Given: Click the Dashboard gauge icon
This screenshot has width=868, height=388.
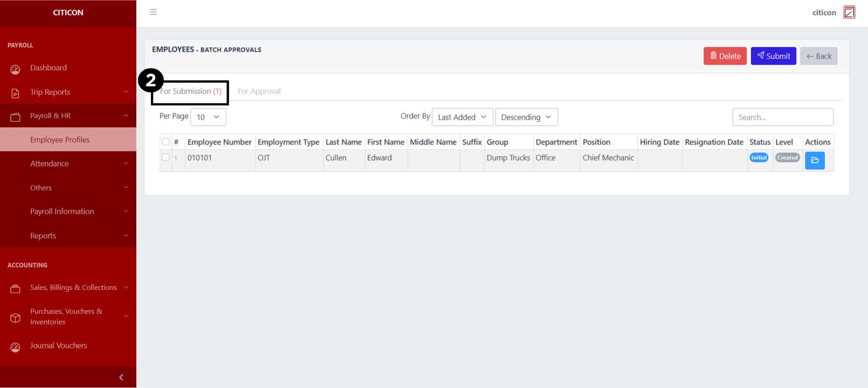Looking at the screenshot, I should pos(15,69).
